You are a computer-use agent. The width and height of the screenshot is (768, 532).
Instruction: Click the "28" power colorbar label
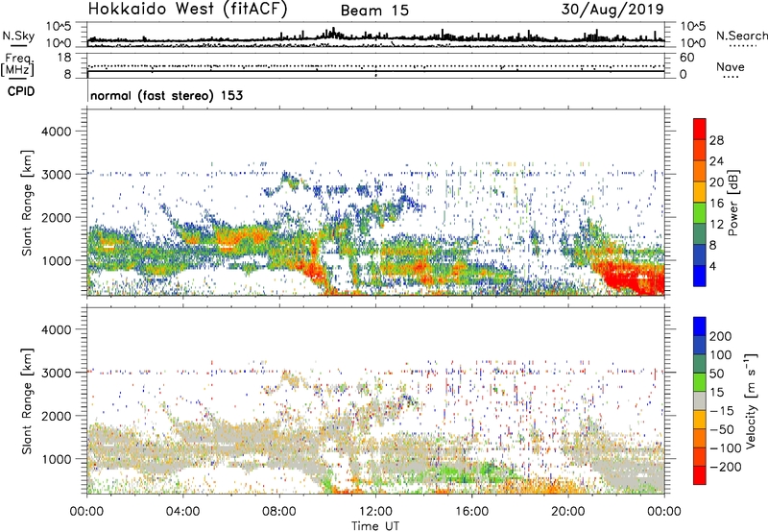click(x=716, y=140)
